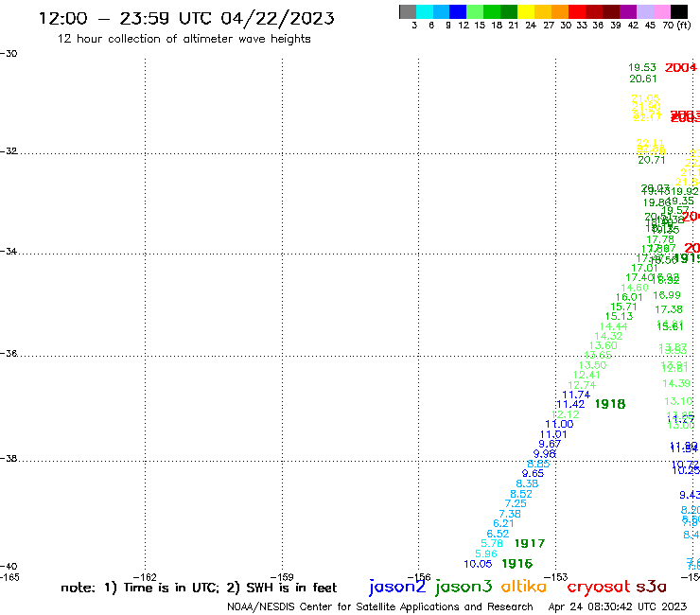This screenshot has height=615, width=700.
Task: Click the wave height value 5.78
Action: pyautogui.click(x=492, y=543)
